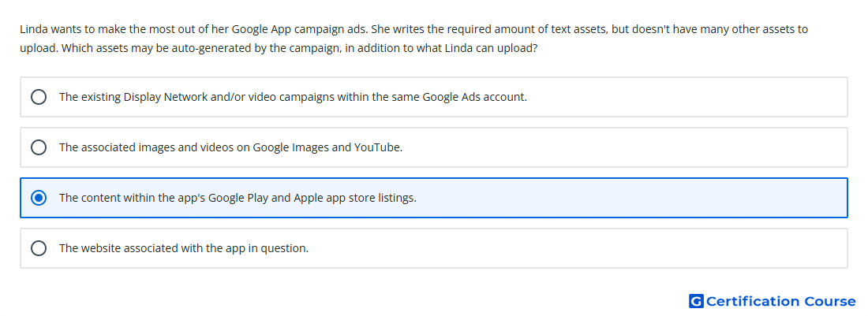
Task: Click the word 'Course' in the bottom logo
Action: [x=830, y=301]
